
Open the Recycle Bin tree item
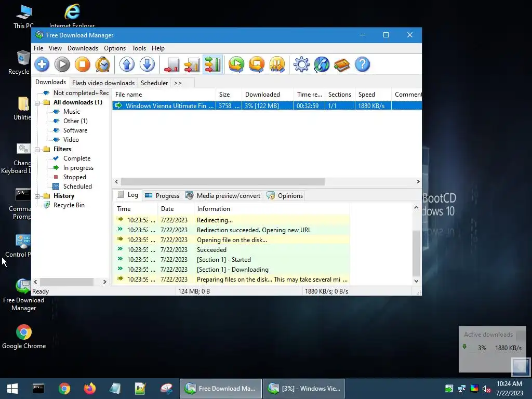[x=69, y=205]
